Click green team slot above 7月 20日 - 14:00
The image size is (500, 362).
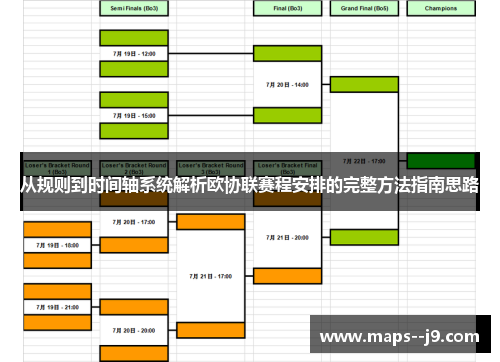[288, 54]
